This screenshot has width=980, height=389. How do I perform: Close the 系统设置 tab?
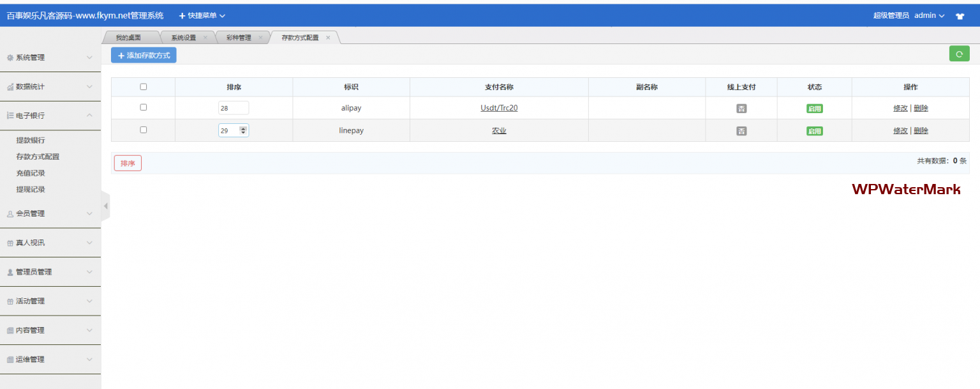(205, 38)
